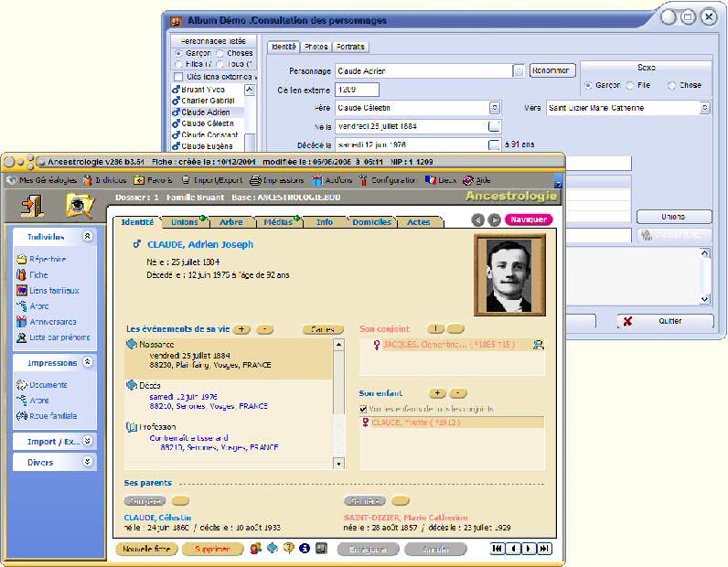Viewport: 728px width, 567px height.
Task: Open the Père dropdown for Claude Célestin
Action: click(x=495, y=108)
